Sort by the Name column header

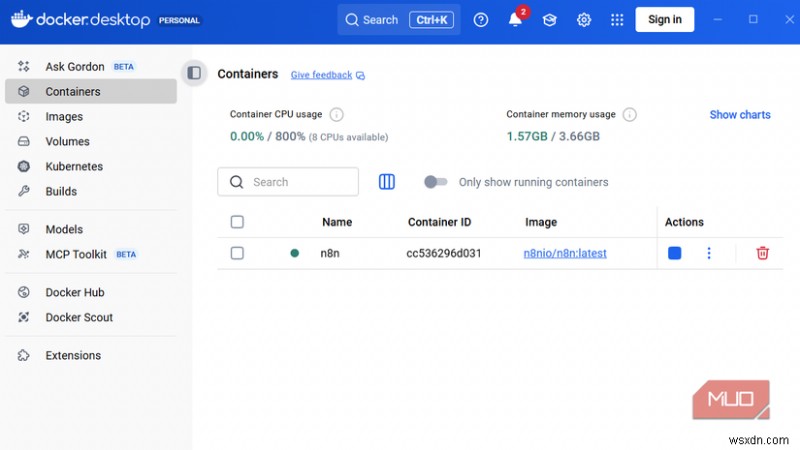pos(337,222)
